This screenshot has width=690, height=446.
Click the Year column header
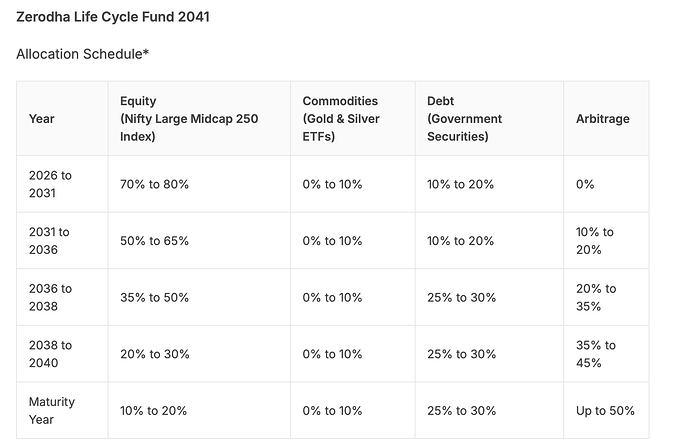[x=42, y=119]
